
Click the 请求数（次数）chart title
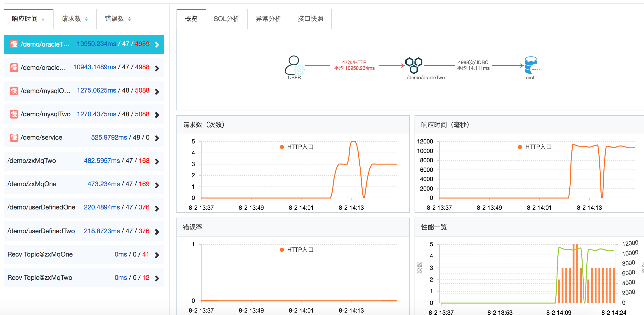pyautogui.click(x=204, y=125)
